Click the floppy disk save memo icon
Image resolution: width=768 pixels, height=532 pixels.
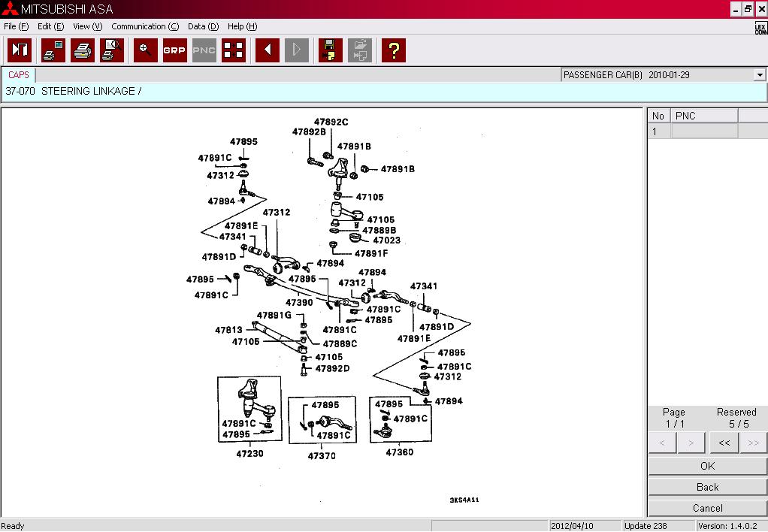330,50
